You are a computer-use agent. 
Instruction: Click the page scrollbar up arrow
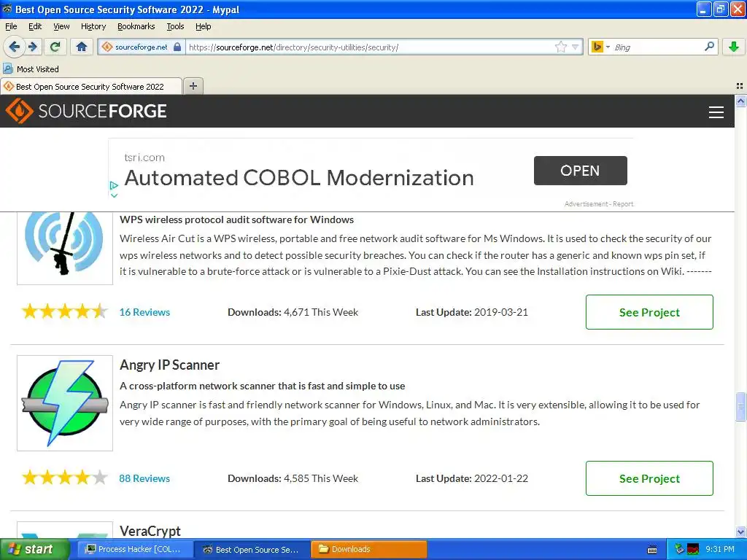coord(740,101)
